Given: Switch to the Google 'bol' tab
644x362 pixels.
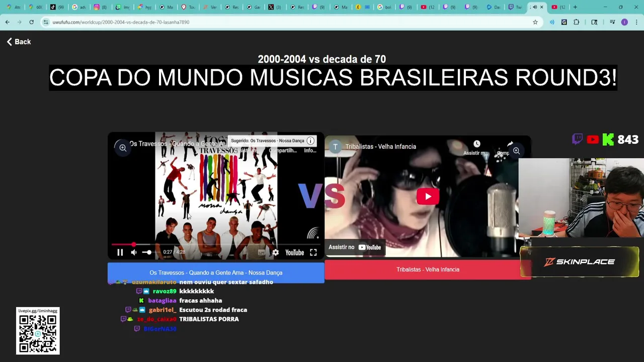Looking at the screenshot, I should click(x=384, y=7).
